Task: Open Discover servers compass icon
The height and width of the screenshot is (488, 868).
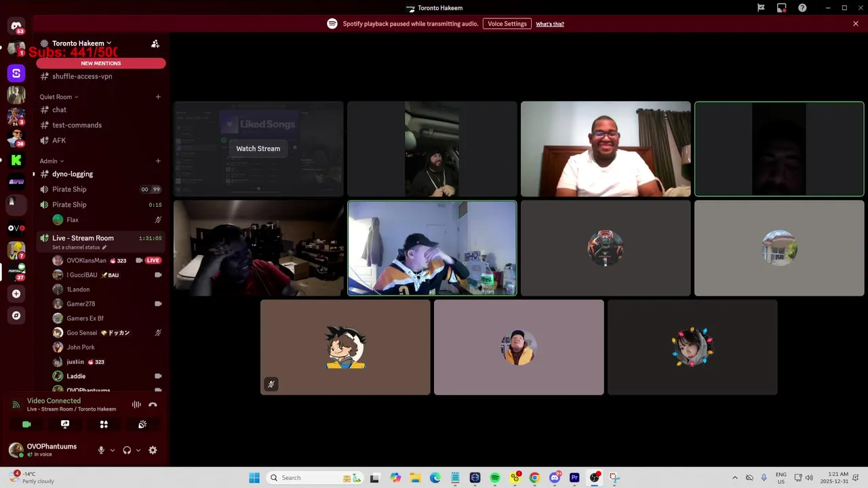Action: tap(16, 315)
